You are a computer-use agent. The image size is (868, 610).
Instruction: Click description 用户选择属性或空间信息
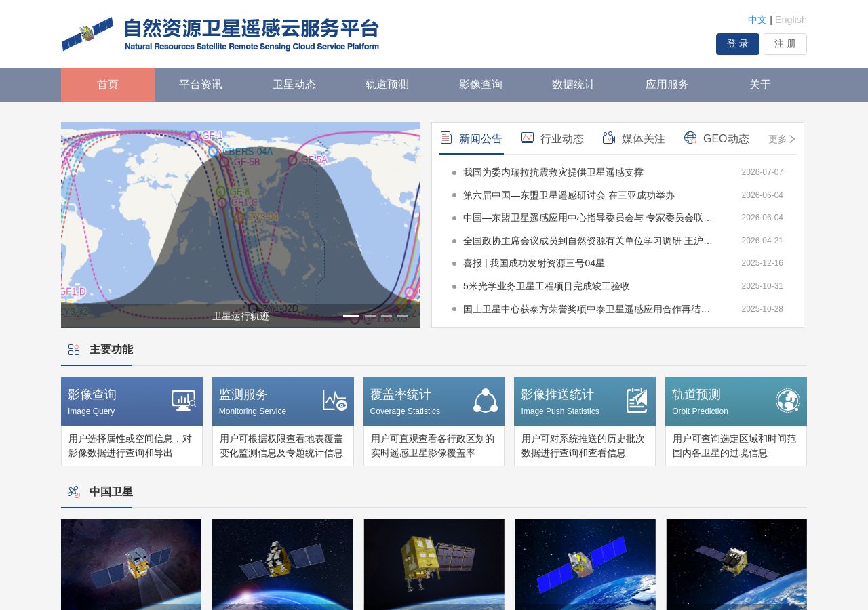[x=130, y=446]
